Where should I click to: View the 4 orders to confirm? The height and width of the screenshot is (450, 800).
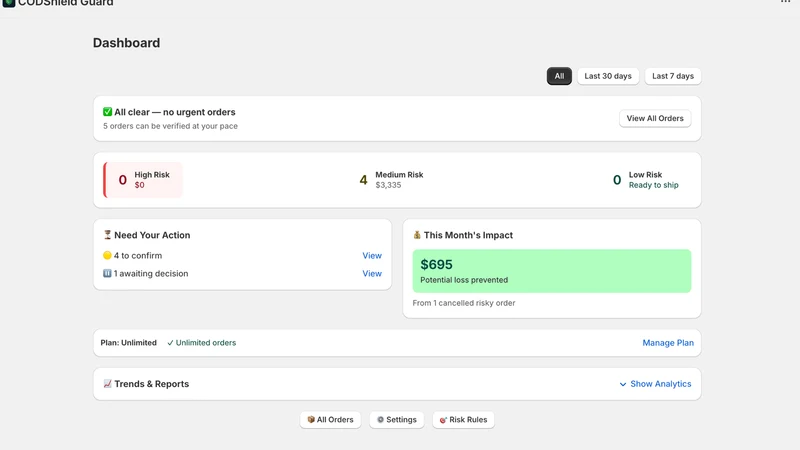pos(372,256)
